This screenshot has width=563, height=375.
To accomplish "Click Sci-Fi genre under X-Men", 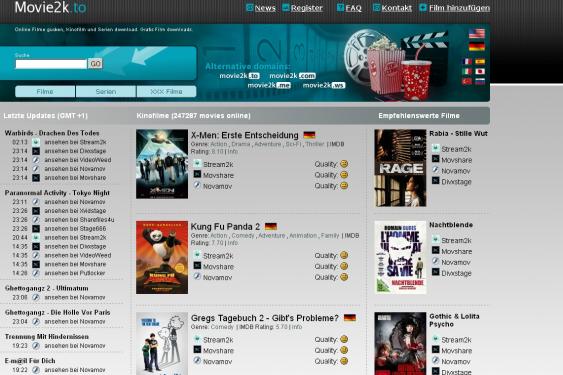I will click(x=293, y=144).
